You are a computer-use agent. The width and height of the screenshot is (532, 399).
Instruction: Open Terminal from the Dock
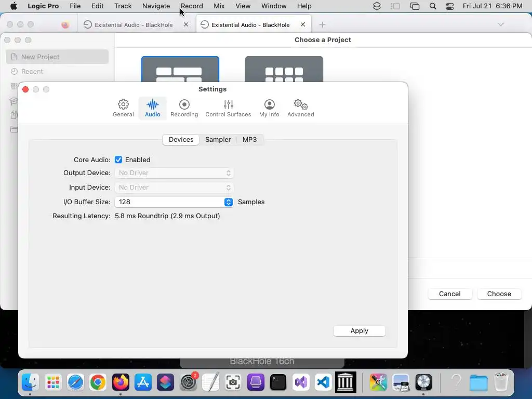click(x=278, y=382)
